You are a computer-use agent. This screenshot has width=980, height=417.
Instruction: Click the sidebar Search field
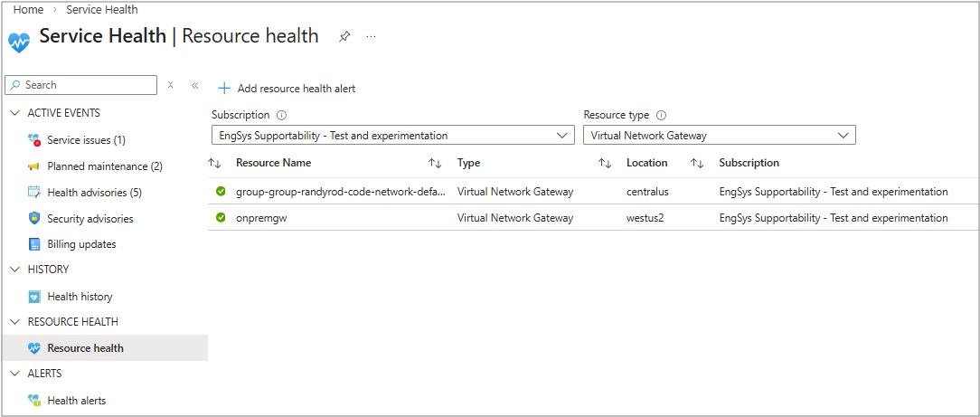[80, 85]
